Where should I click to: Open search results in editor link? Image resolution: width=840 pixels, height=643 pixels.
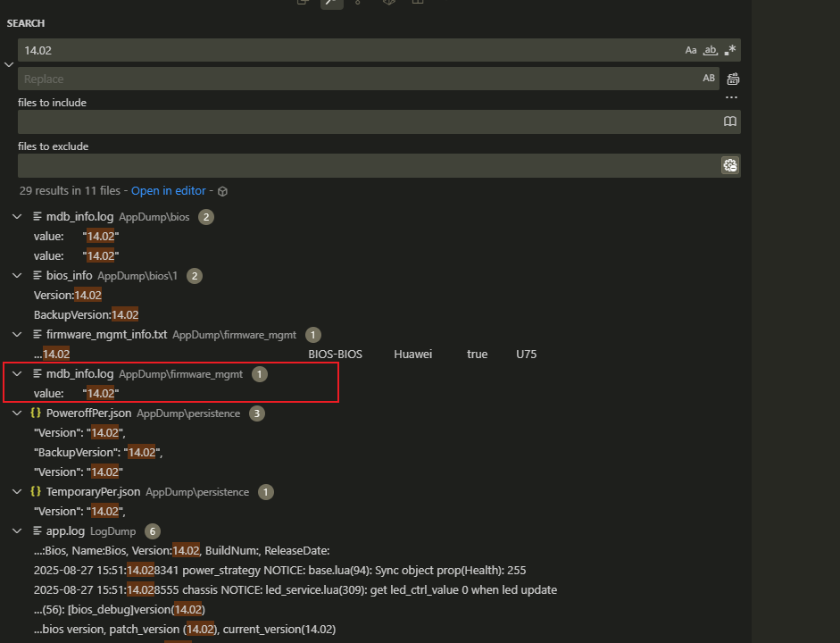tap(168, 191)
